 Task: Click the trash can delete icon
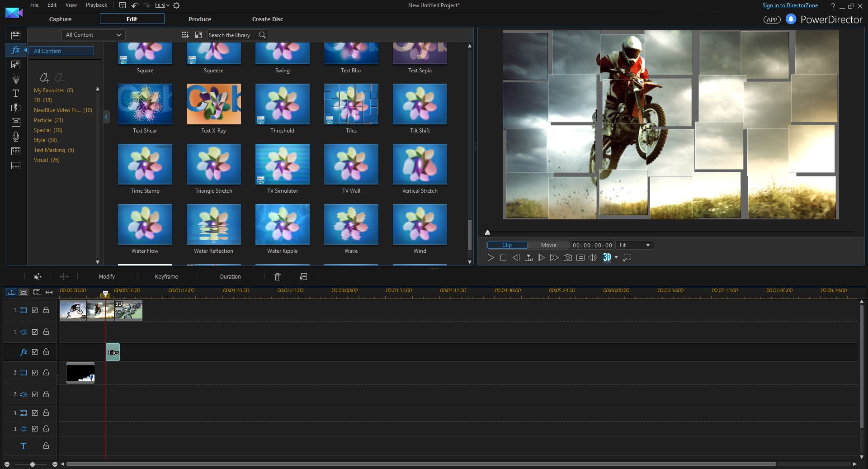pyautogui.click(x=278, y=276)
